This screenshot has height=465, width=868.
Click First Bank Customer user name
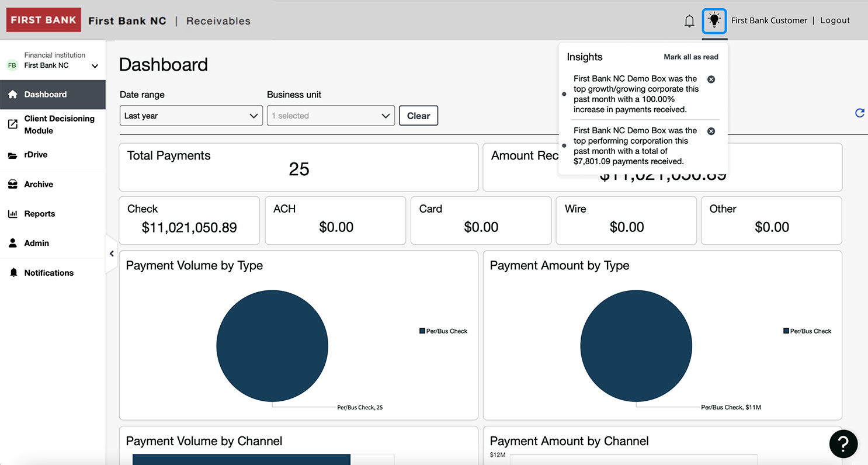(x=769, y=20)
